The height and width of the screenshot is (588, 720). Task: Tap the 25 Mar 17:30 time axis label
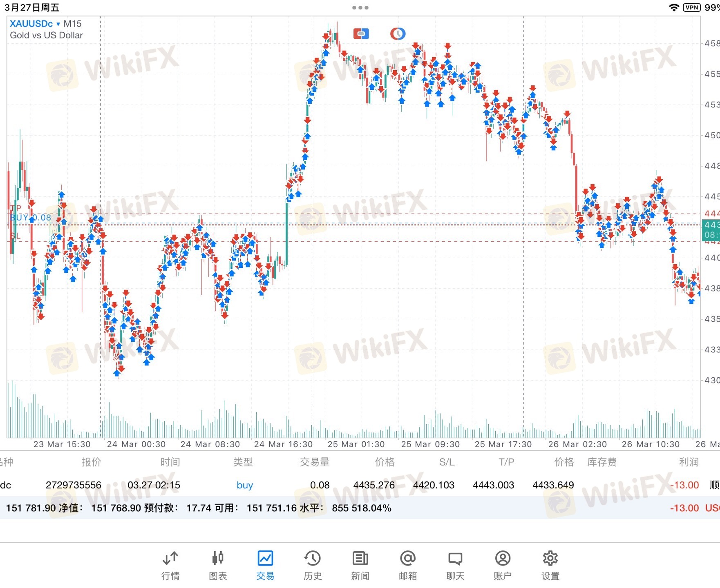coord(503,444)
